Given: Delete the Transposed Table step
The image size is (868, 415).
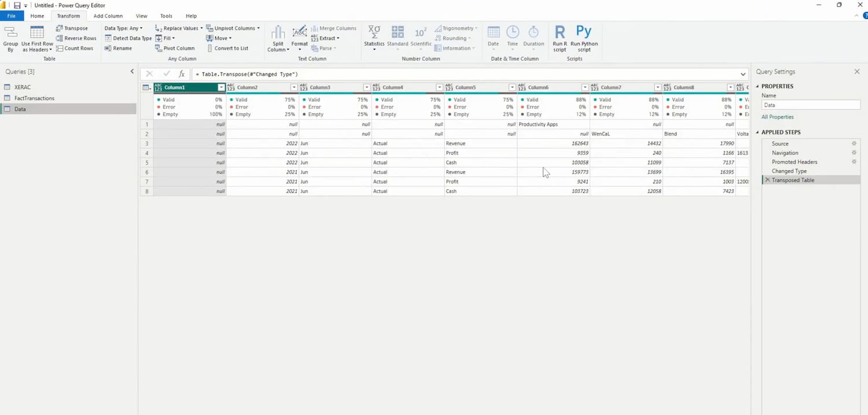Looking at the screenshot, I should pyautogui.click(x=767, y=180).
